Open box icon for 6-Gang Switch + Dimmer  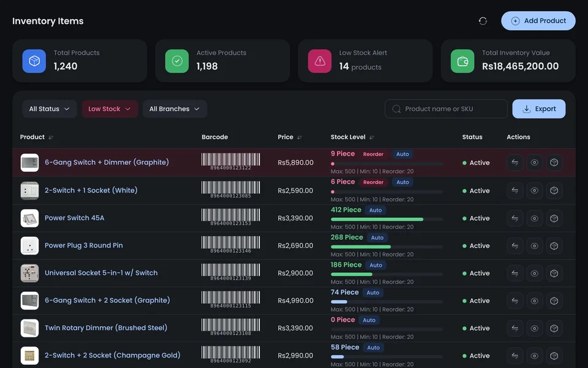click(x=554, y=163)
